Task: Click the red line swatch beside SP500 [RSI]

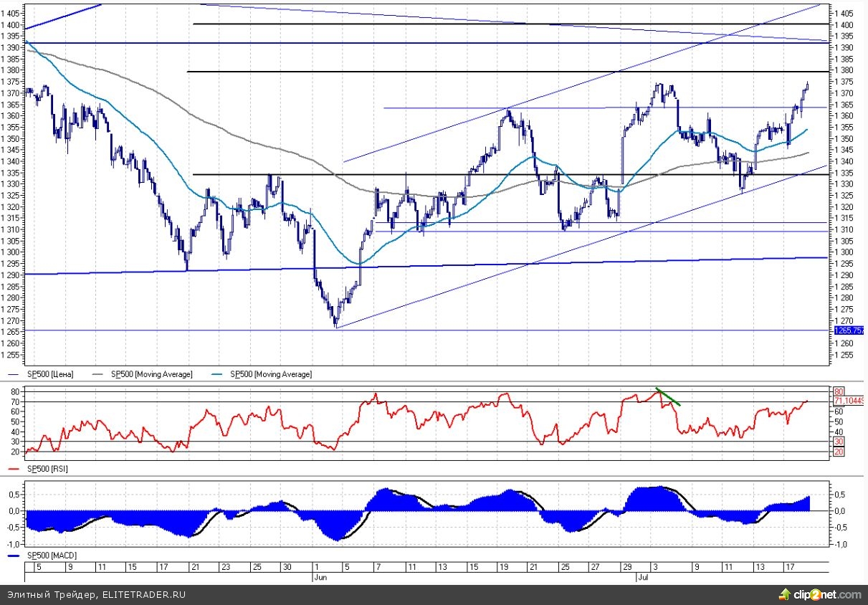Action: [x=15, y=468]
